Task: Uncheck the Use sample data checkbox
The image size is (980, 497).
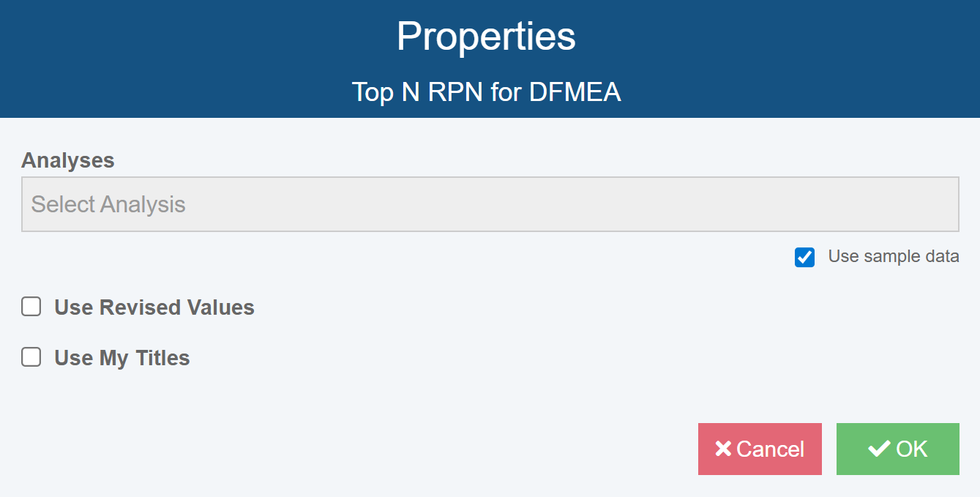Action: [804, 258]
